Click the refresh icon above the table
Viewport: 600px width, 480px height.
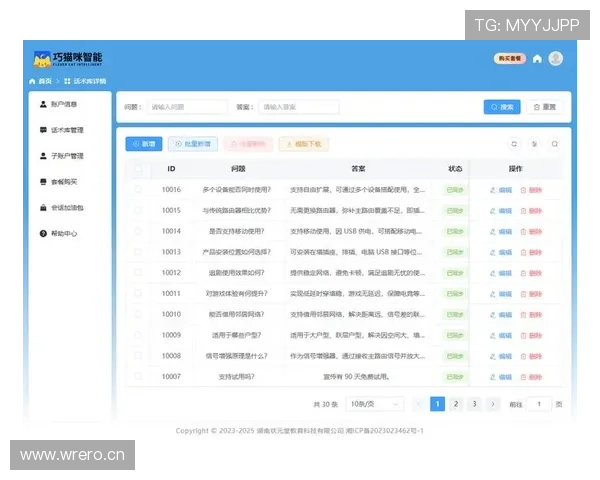[x=514, y=144]
